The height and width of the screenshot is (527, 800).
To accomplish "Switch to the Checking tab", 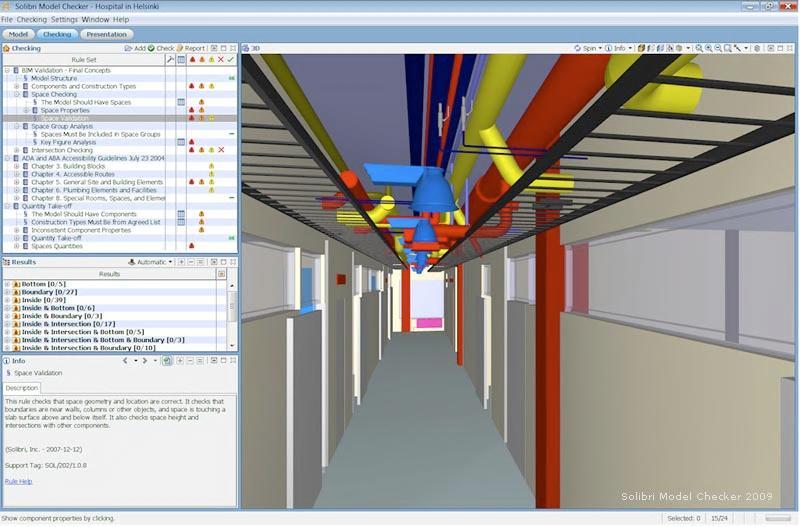I will [x=57, y=34].
